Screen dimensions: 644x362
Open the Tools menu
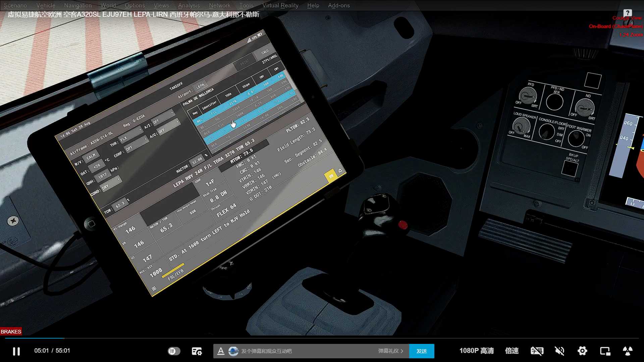246,5
